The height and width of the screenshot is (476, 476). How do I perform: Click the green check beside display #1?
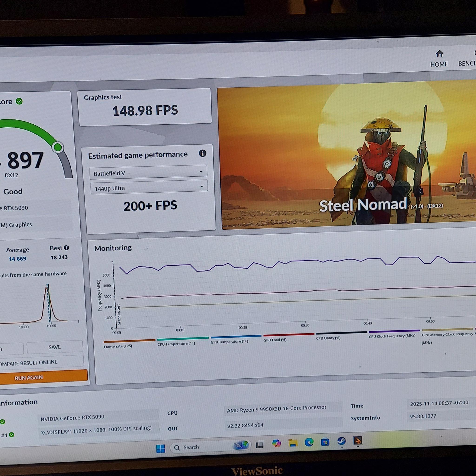click(x=12, y=435)
